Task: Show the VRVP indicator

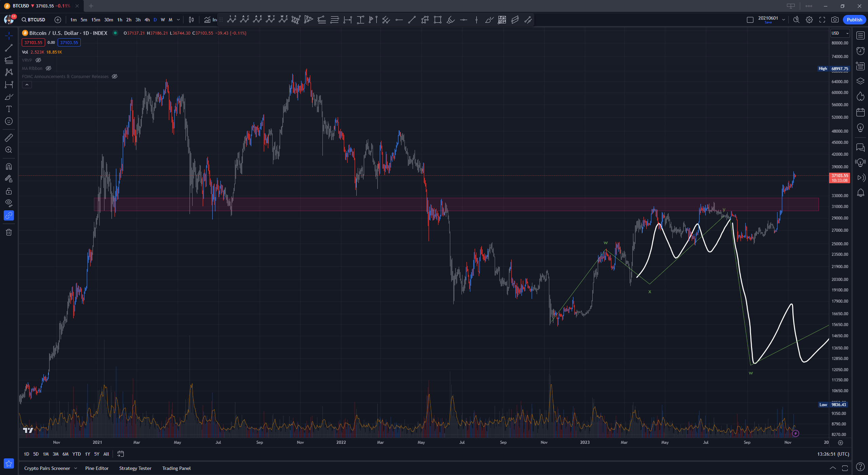Action: [38, 60]
